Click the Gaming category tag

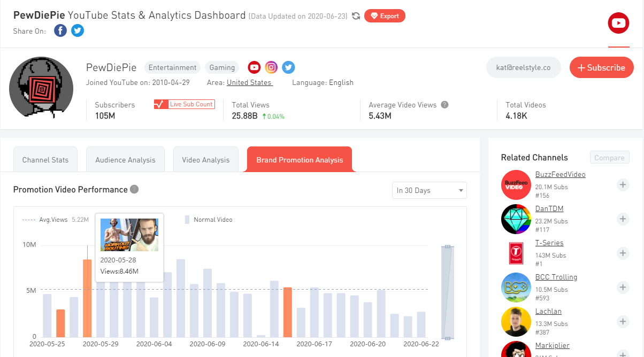coord(222,67)
